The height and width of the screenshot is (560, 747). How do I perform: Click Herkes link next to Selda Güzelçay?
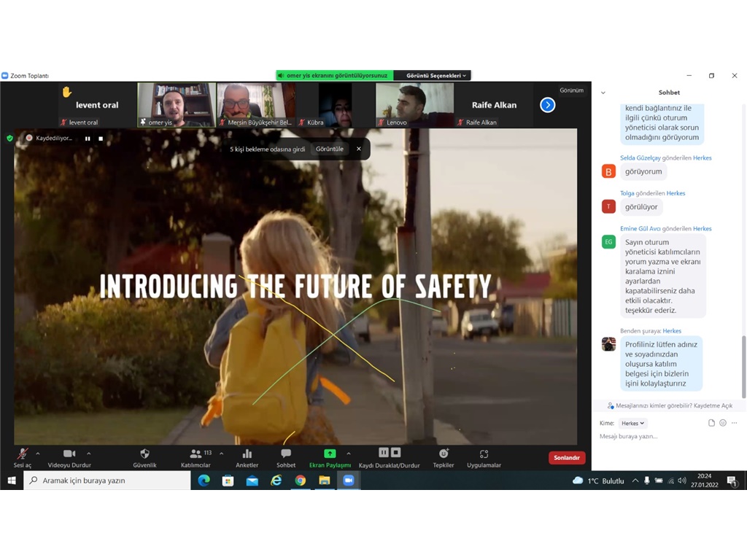point(703,158)
